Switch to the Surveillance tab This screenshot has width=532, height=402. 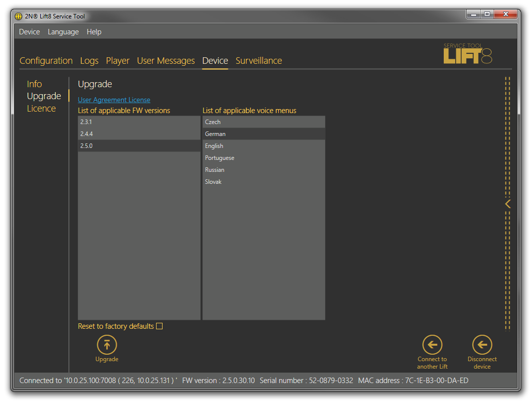point(259,61)
